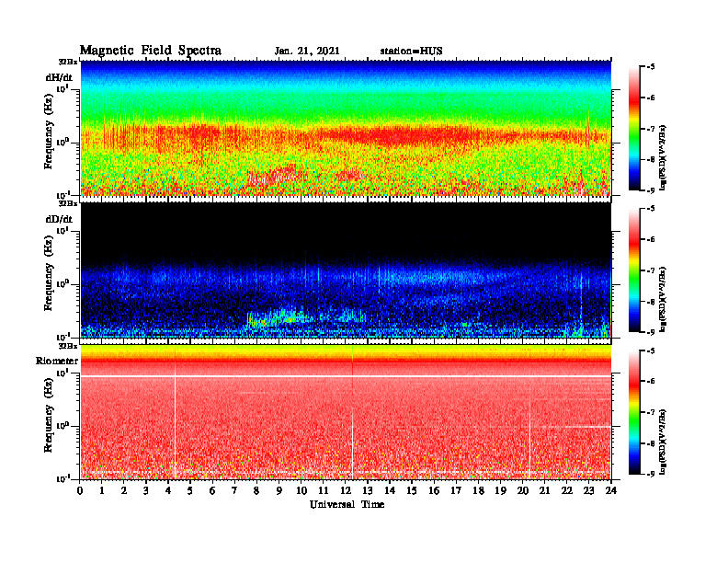This screenshot has width=728, height=563.
Task: Click the '0' hour tick label
Action: tap(80, 491)
